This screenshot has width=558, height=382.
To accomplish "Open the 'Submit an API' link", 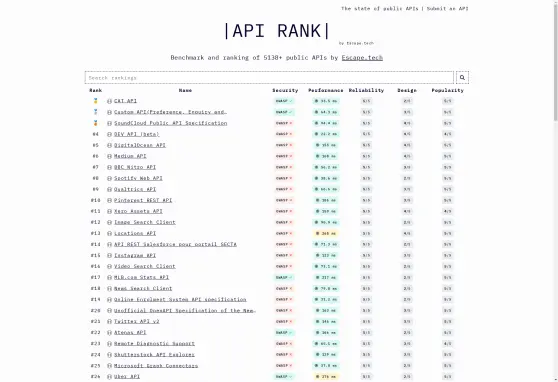I will coord(447,9).
